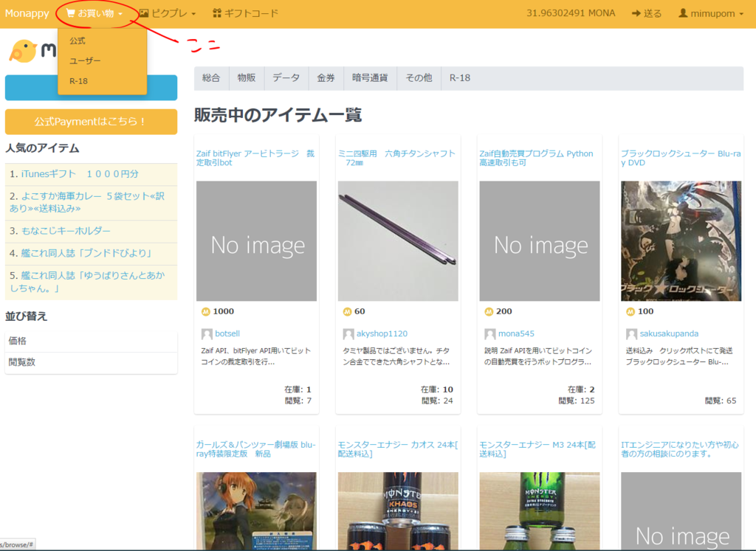
Task: Open seller profile akyshop1120
Action: point(382,333)
